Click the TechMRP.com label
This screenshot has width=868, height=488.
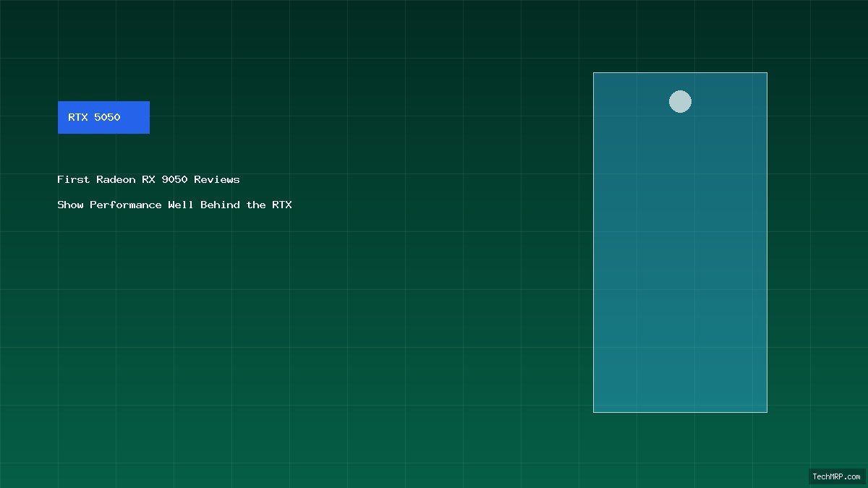point(837,476)
